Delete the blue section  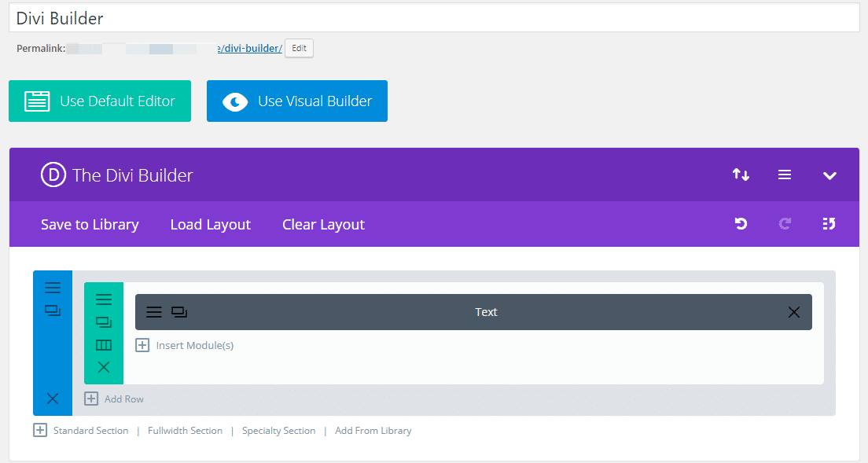[x=53, y=399]
